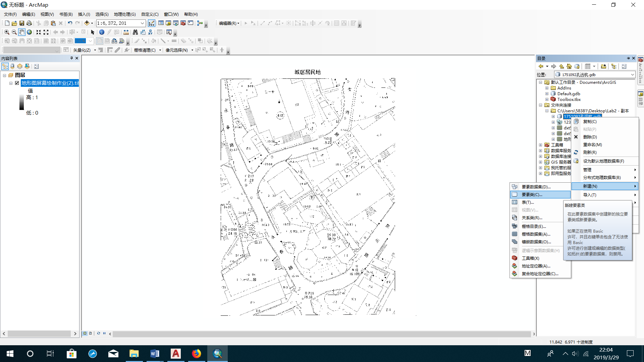Choose 要素类(C)... from the New submenu
Screen dimensions: 644x362
tap(532, 195)
